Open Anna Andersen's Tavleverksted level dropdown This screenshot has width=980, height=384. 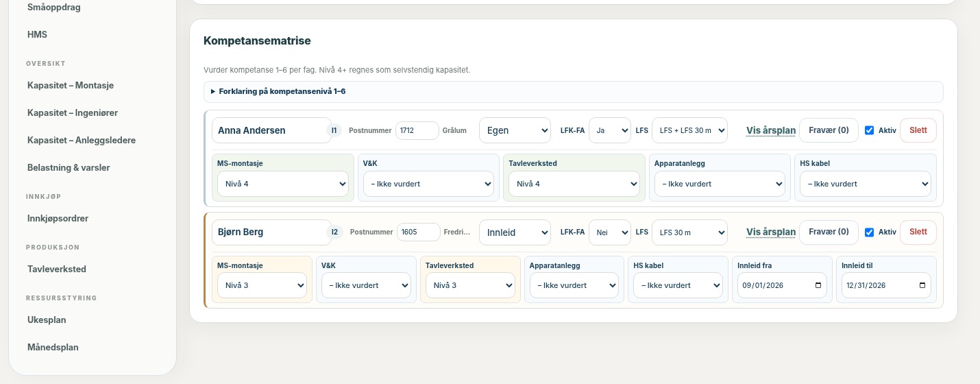(x=574, y=184)
